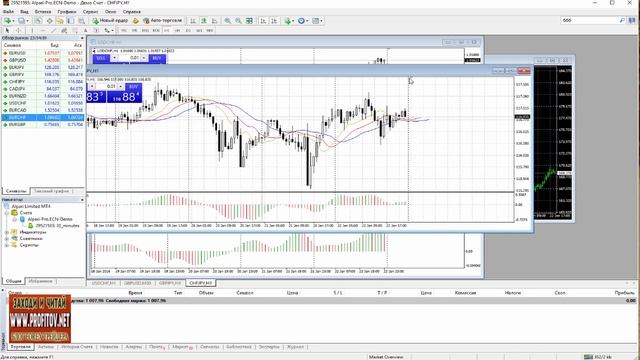Image resolution: width=640 pixels, height=360 pixels.
Task: Select the trendline tool
Action: click(x=53, y=30)
